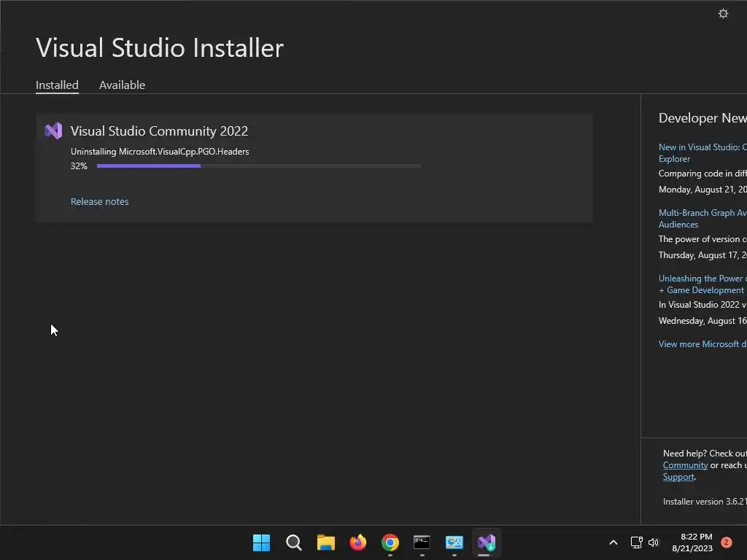
Task: Click the 'Monday, August 21' news date
Action: point(703,190)
